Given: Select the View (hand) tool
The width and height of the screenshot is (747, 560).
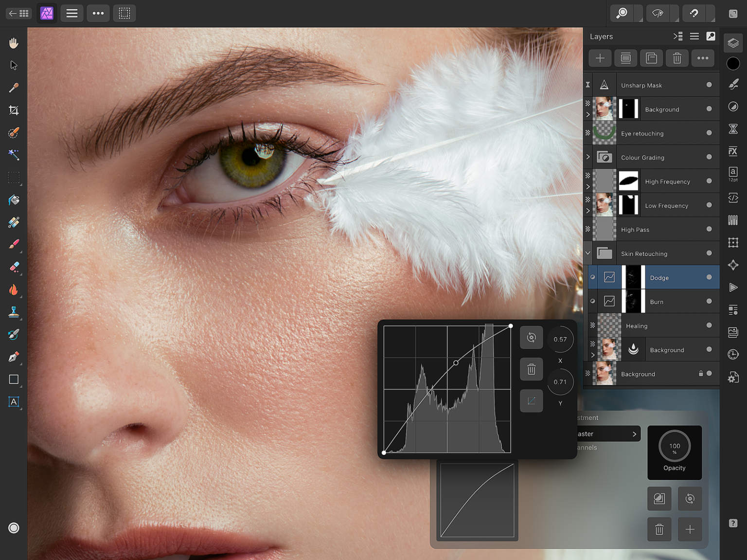Looking at the screenshot, I should click(x=14, y=43).
